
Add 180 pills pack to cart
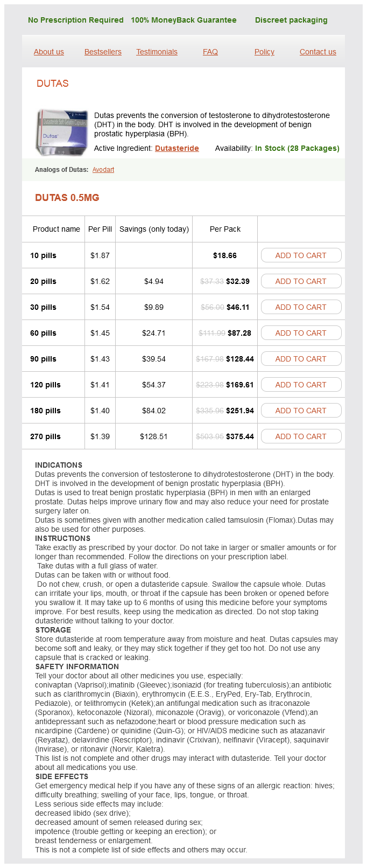click(301, 411)
